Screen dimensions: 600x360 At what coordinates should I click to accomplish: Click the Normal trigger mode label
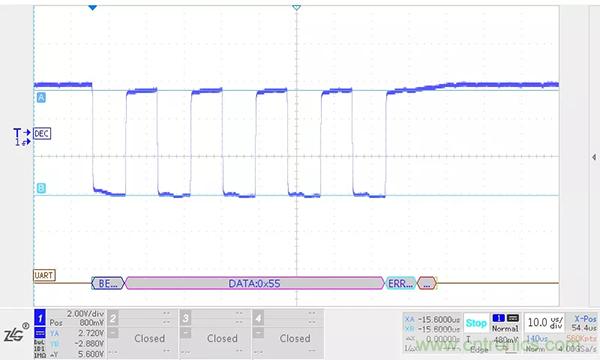505,329
